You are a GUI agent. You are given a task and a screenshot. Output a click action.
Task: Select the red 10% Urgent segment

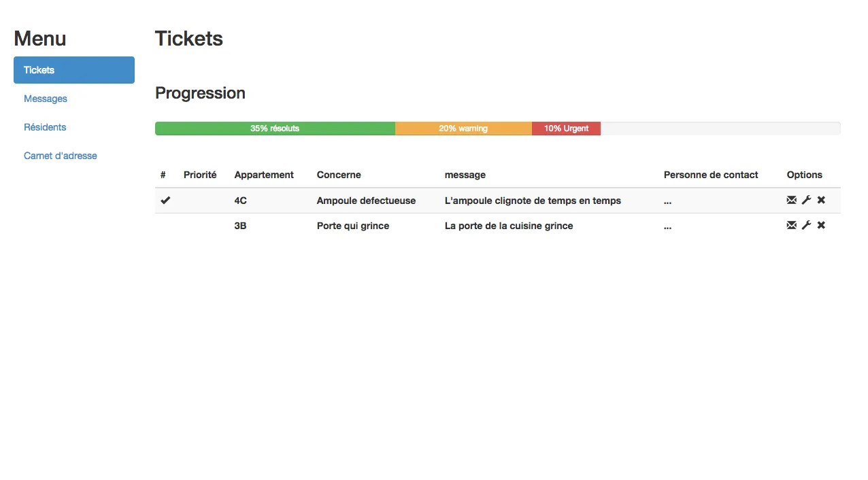coord(566,128)
